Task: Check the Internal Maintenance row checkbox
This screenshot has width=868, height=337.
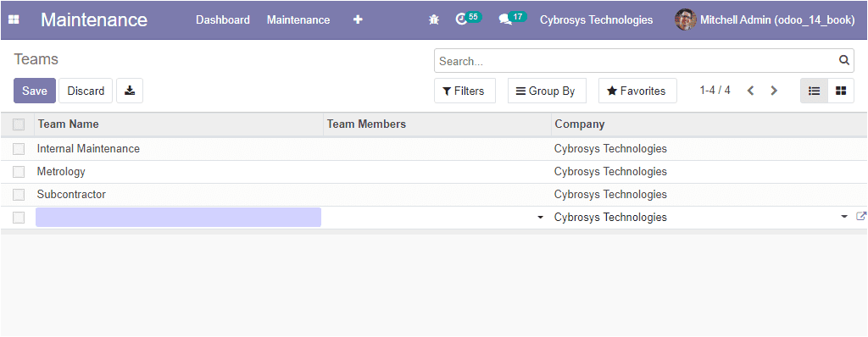Action: click(19, 149)
